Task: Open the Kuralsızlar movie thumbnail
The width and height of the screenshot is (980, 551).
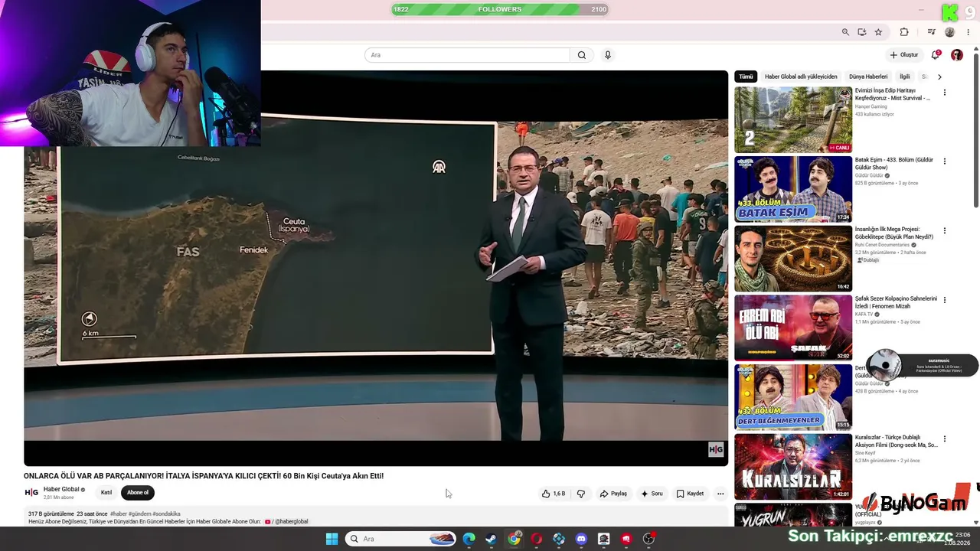Action: [x=793, y=467]
